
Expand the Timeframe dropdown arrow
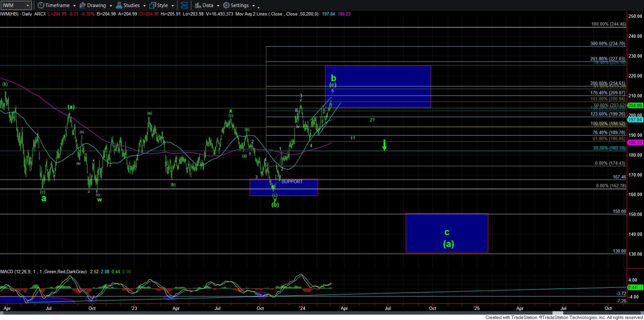tap(74, 6)
